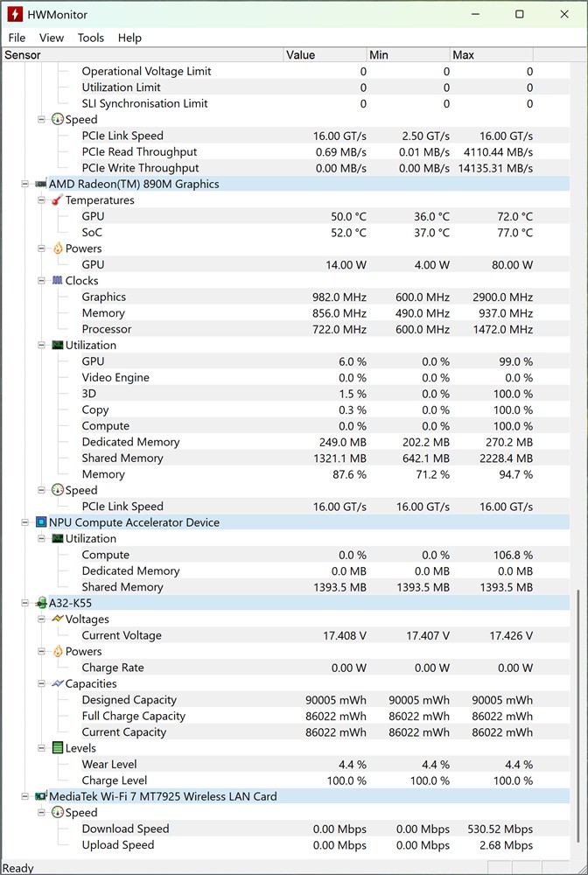Screen dimensions: 588x875
Task: Open the Tools menu
Action: [x=91, y=38]
